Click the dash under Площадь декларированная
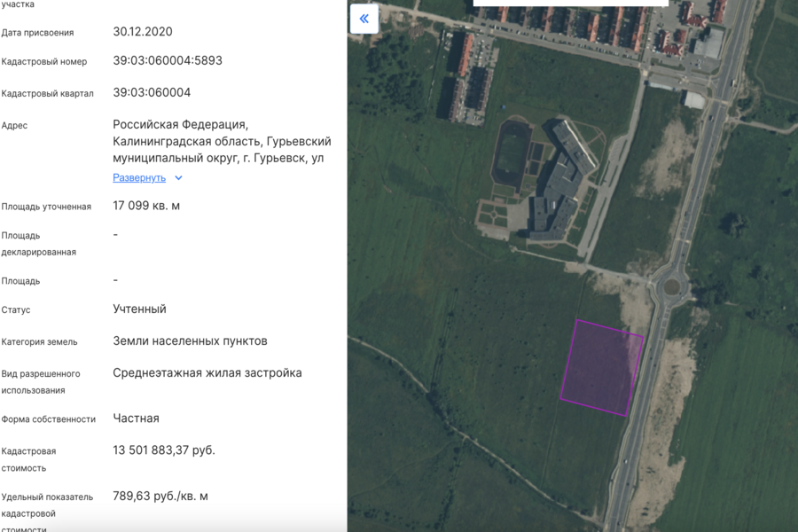The height and width of the screenshot is (532, 798). click(114, 236)
